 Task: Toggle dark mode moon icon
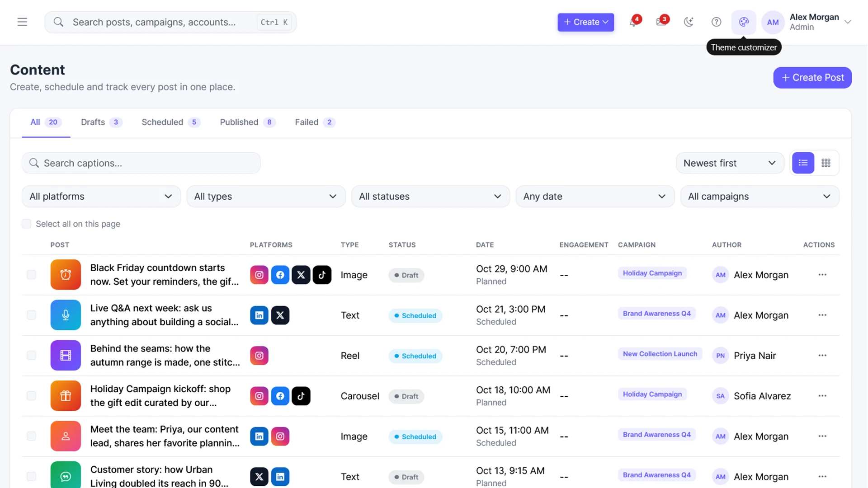pyautogui.click(x=689, y=22)
